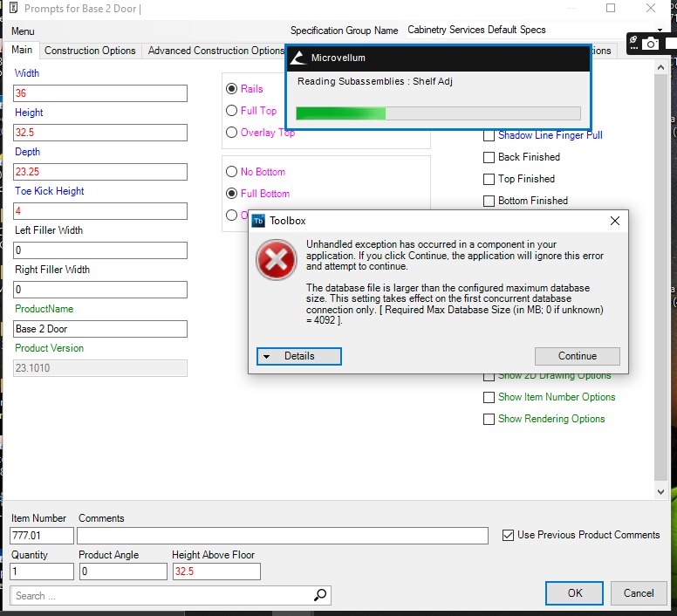Select the Rails radio option
The height and width of the screenshot is (616, 677).
pos(232,88)
